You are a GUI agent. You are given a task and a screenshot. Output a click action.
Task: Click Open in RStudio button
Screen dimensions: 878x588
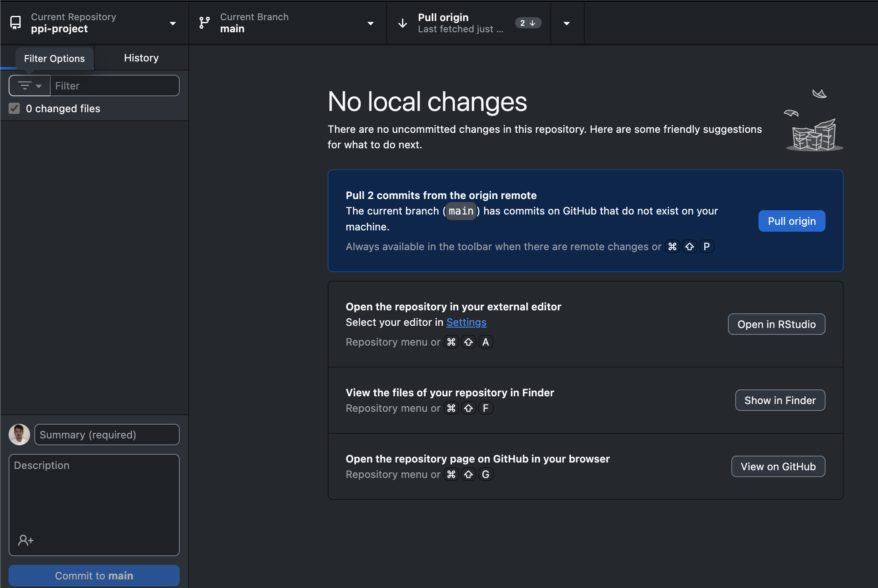(776, 324)
